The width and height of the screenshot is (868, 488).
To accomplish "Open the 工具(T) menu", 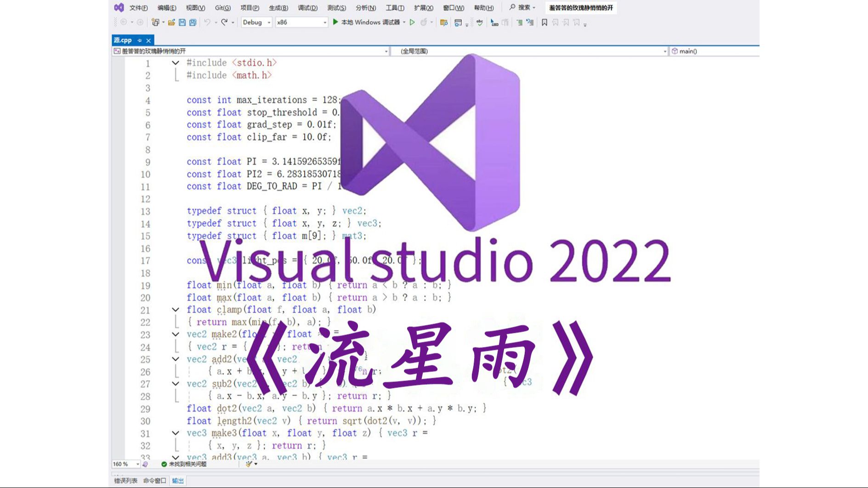I will click(395, 8).
